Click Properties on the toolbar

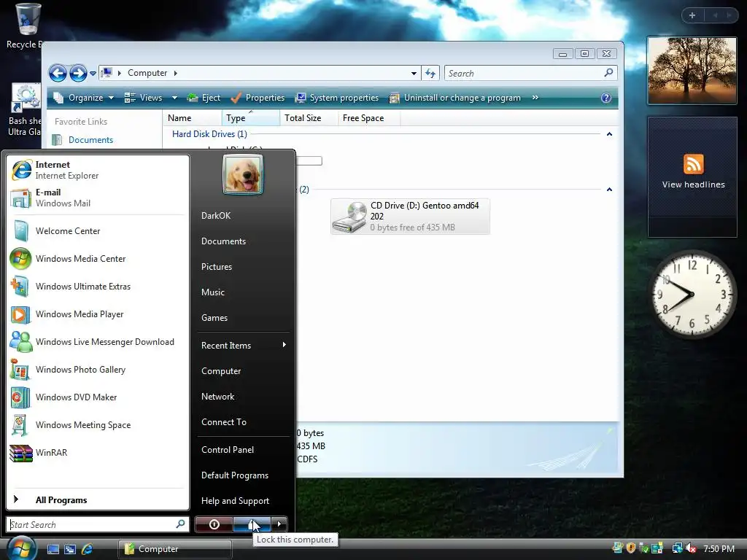258,98
